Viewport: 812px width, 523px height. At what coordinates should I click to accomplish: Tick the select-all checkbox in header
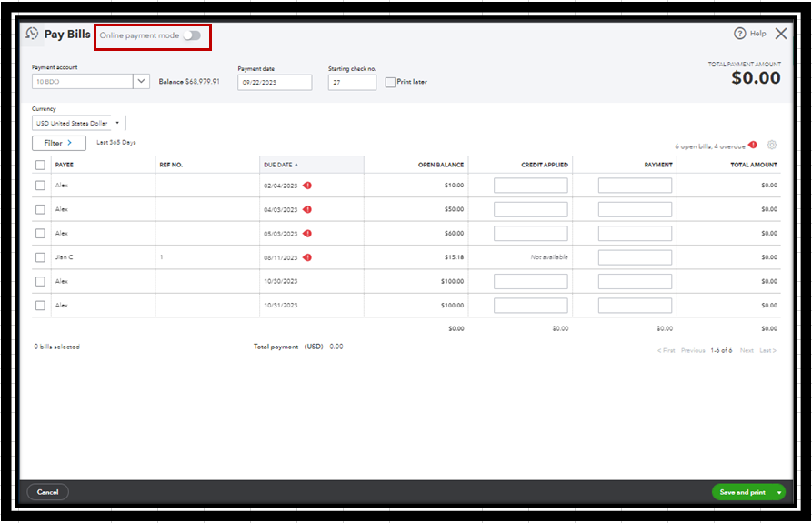[40, 166]
